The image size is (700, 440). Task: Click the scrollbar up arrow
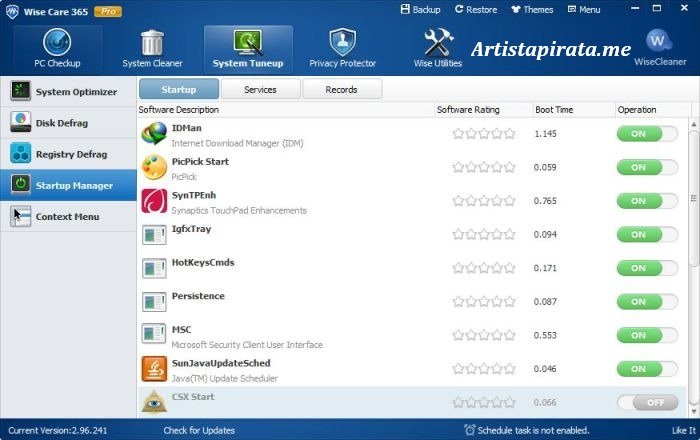[x=693, y=124]
